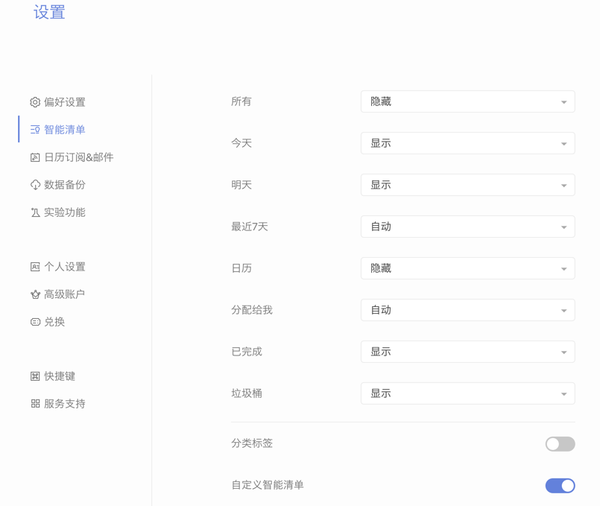Enable the 分类标签 toggle
Screen dimensions: 600x506
tap(560, 444)
